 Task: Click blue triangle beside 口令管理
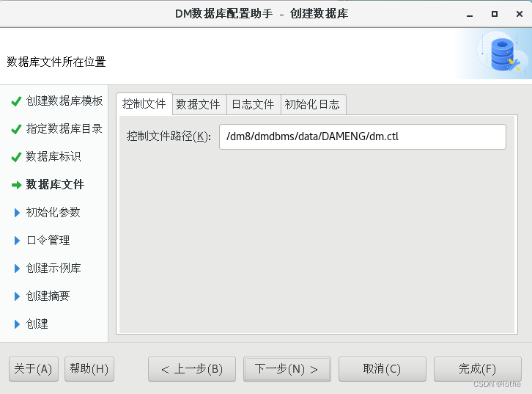pyautogui.click(x=17, y=241)
